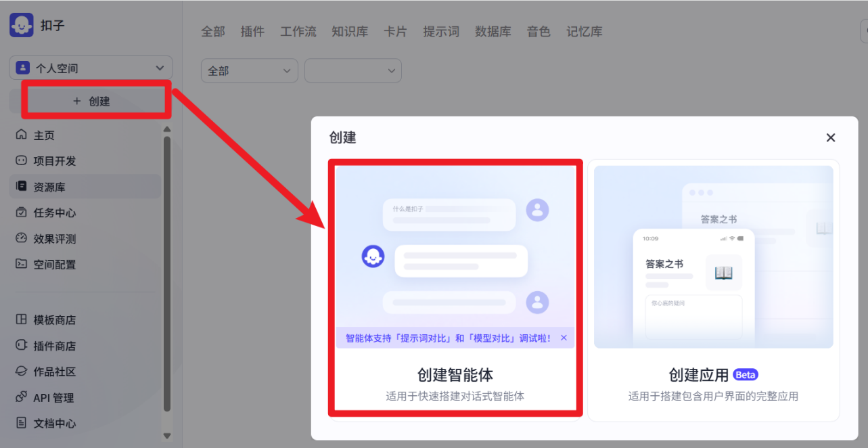Click the 智能体支持提示词对比 banner text
The height and width of the screenshot is (448, 868).
click(448, 338)
